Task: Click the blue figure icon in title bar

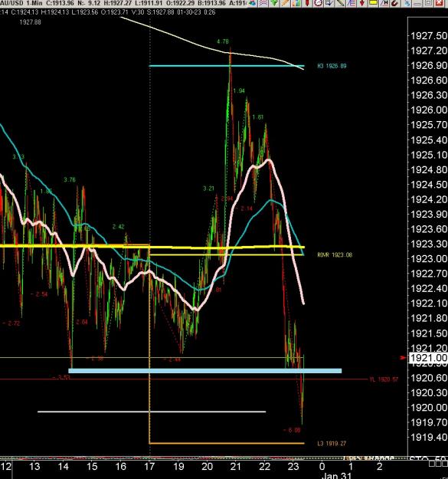Action: tap(407, 3)
